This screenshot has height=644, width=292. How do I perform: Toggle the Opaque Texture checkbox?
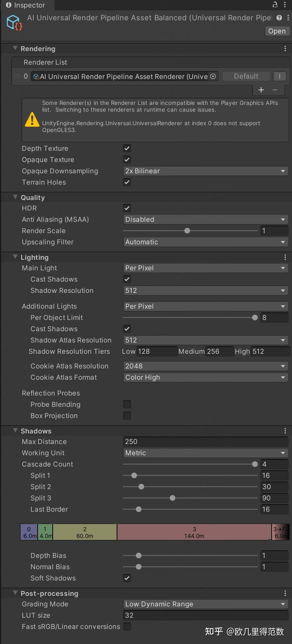pyautogui.click(x=127, y=160)
